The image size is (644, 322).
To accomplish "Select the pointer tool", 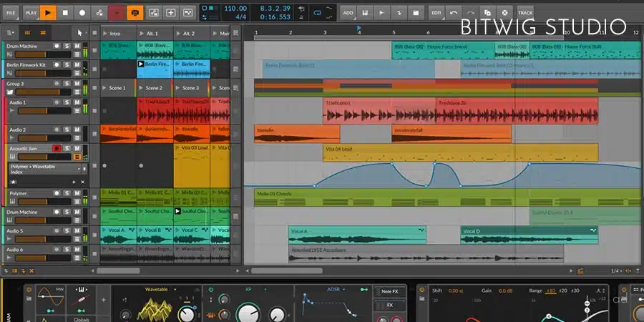I will click(79, 32).
